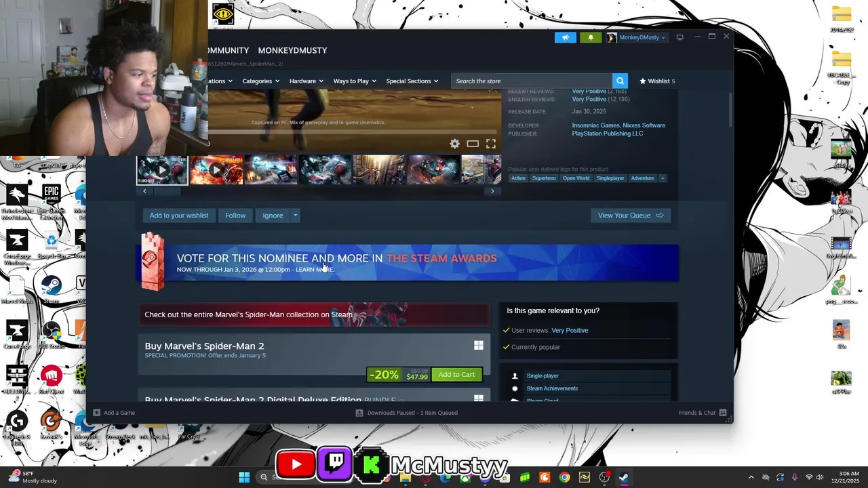
Task: Open taskbar clock showing 3:06 AM
Action: (x=848, y=477)
